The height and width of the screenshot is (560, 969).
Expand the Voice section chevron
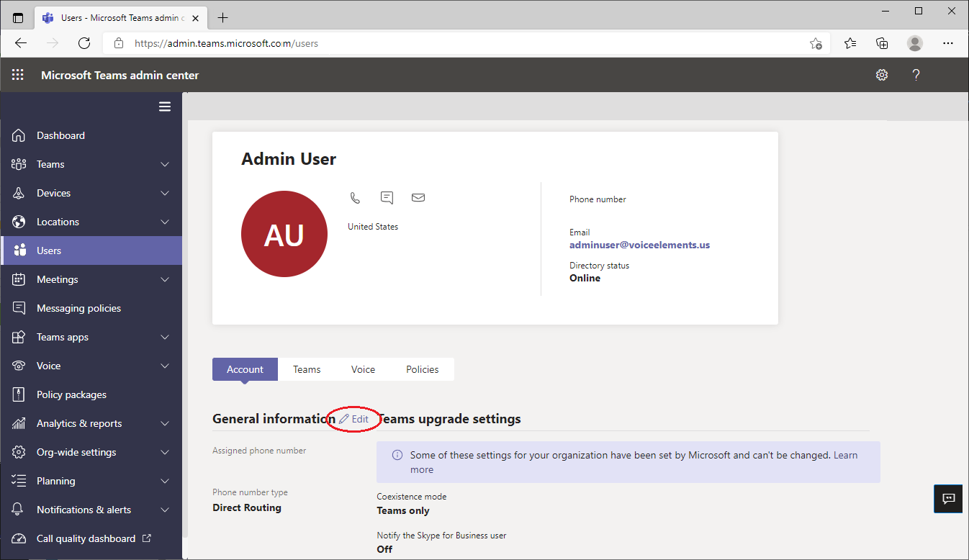point(165,366)
